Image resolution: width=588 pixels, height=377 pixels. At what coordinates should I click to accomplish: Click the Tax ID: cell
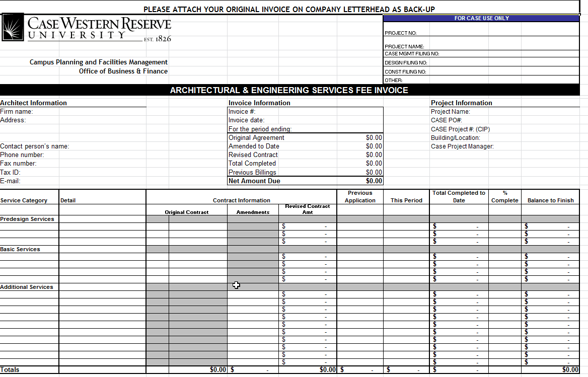pyautogui.click(x=11, y=172)
